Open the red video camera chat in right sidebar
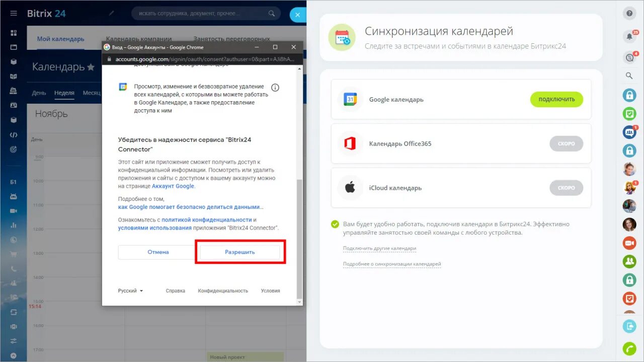This screenshot has height=362, width=644. pos(629,243)
